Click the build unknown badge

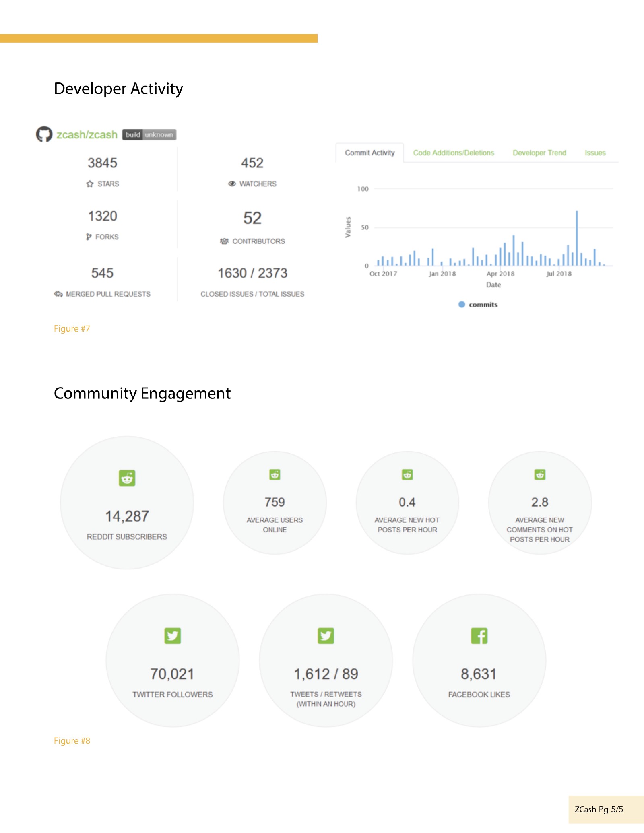pos(149,135)
